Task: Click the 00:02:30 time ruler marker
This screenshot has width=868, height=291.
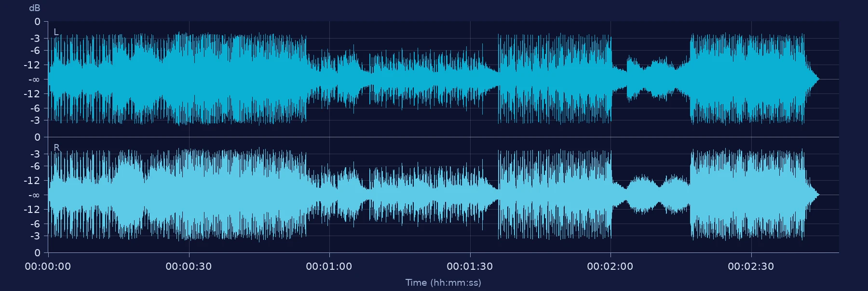Action: pos(751,266)
